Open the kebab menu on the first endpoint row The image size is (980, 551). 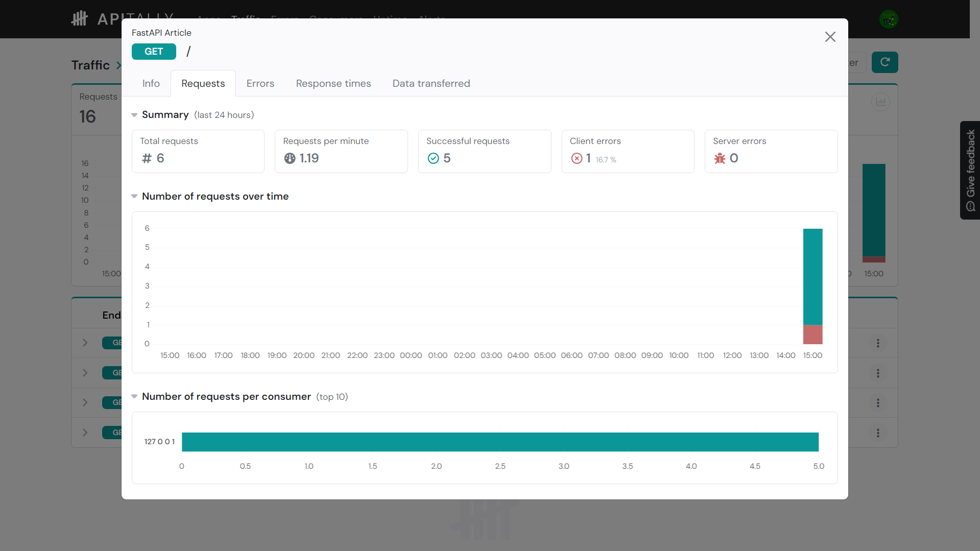877,343
